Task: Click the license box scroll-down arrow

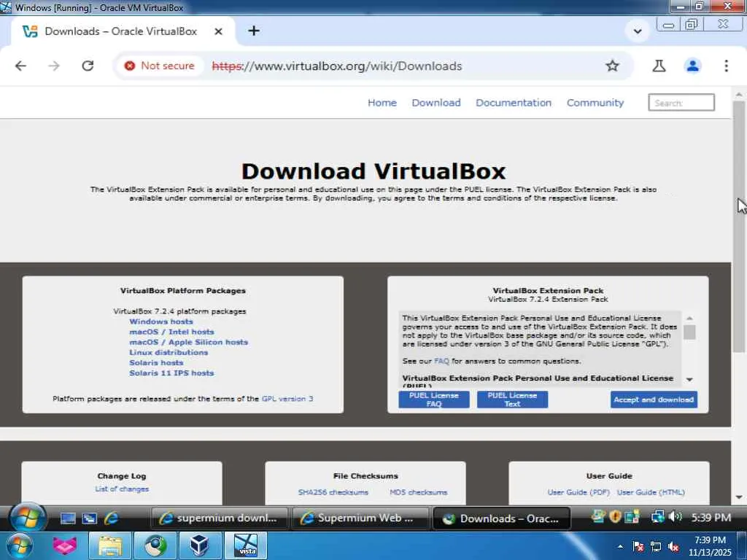Action: (x=689, y=379)
